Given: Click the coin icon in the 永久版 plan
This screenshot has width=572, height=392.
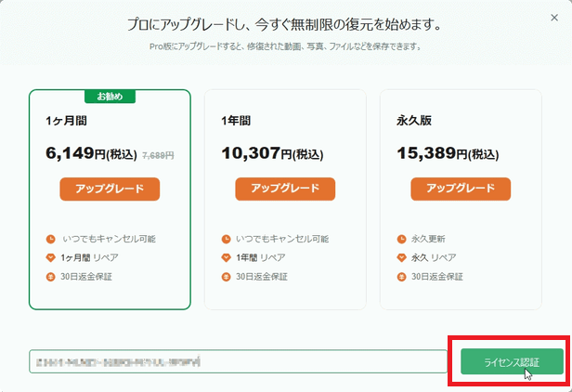Looking at the screenshot, I should point(401,276).
